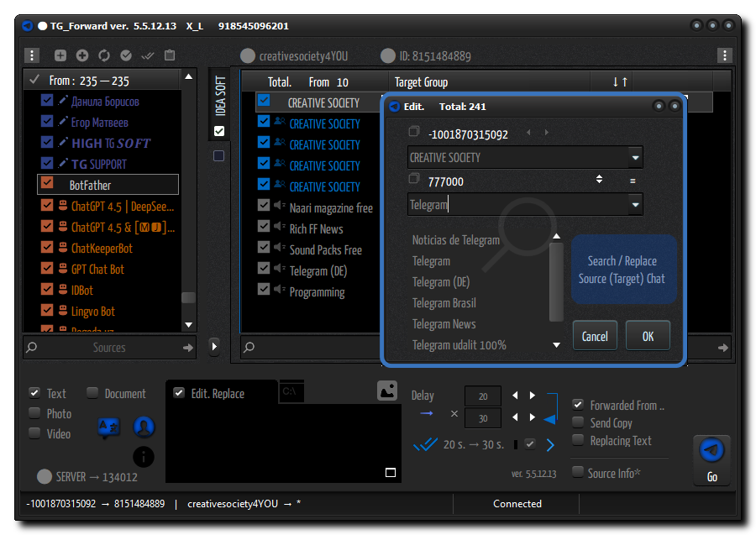Select Noticias de Telegram suggestion
The width and height of the screenshot is (756, 535).
pyautogui.click(x=455, y=240)
